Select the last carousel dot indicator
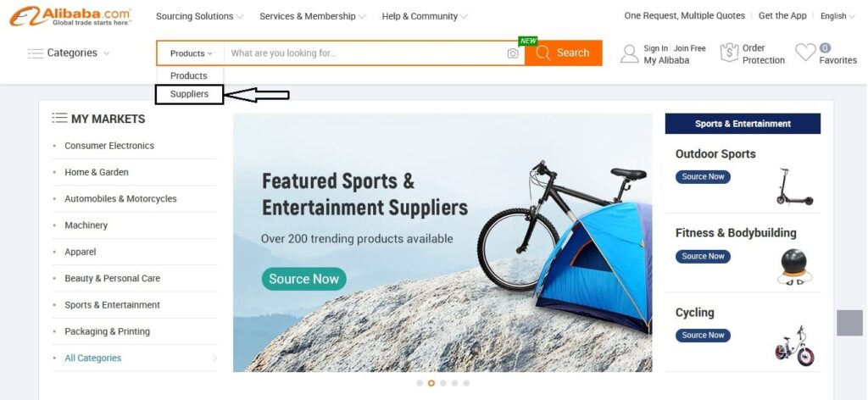The width and height of the screenshot is (868, 400). pos(466,383)
